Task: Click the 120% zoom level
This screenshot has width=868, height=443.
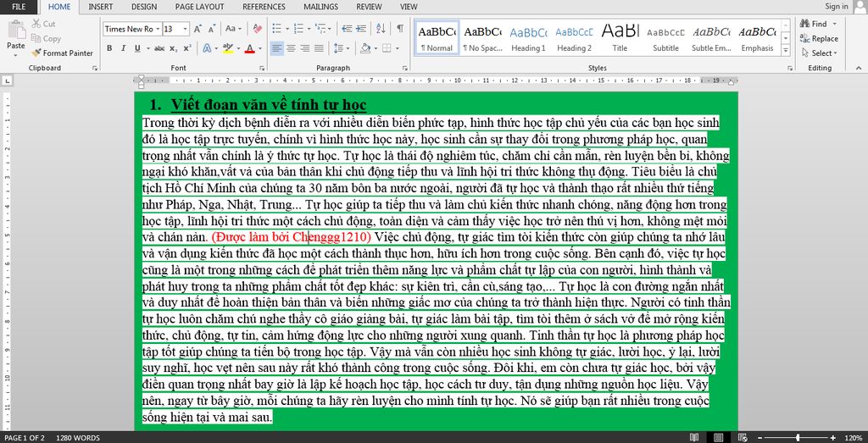Action: 853,437
